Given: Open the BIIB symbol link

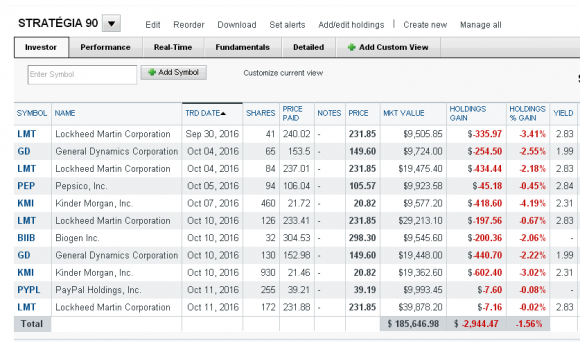Looking at the screenshot, I should [26, 238].
